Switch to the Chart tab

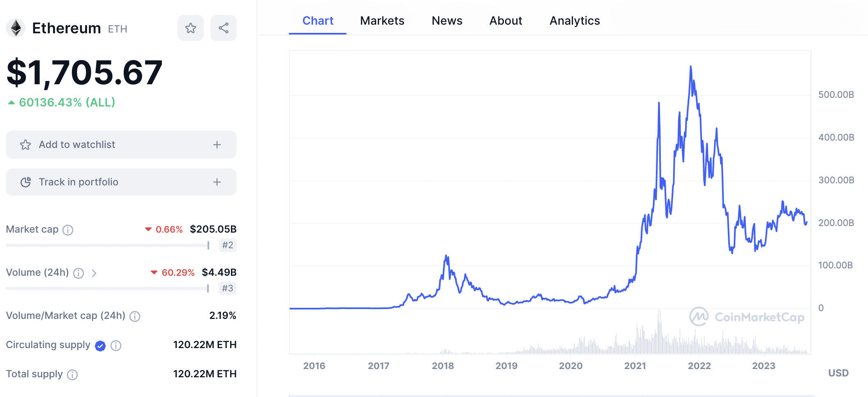[318, 21]
